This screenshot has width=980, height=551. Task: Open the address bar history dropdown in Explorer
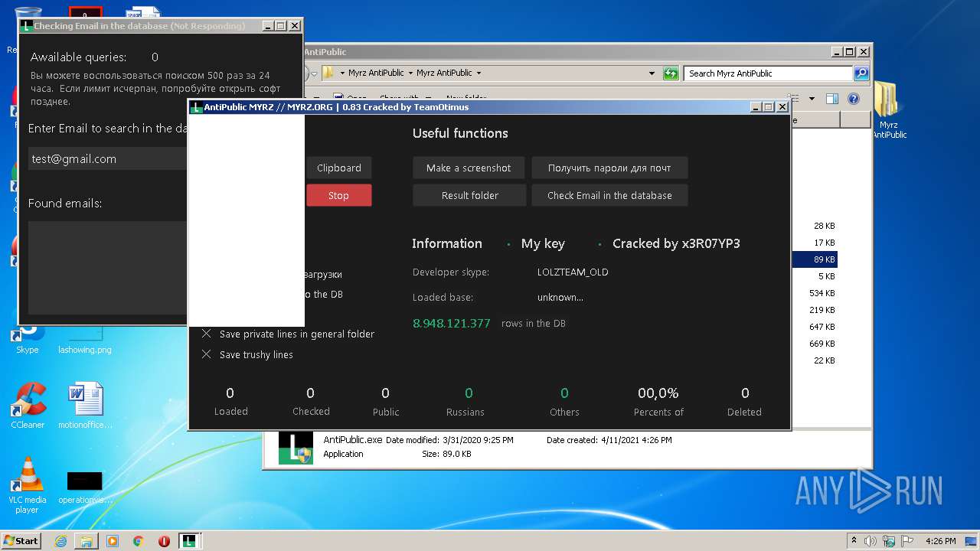tap(652, 73)
